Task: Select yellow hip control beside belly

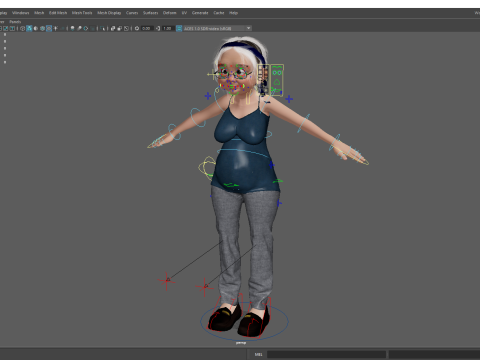Action: click(207, 167)
